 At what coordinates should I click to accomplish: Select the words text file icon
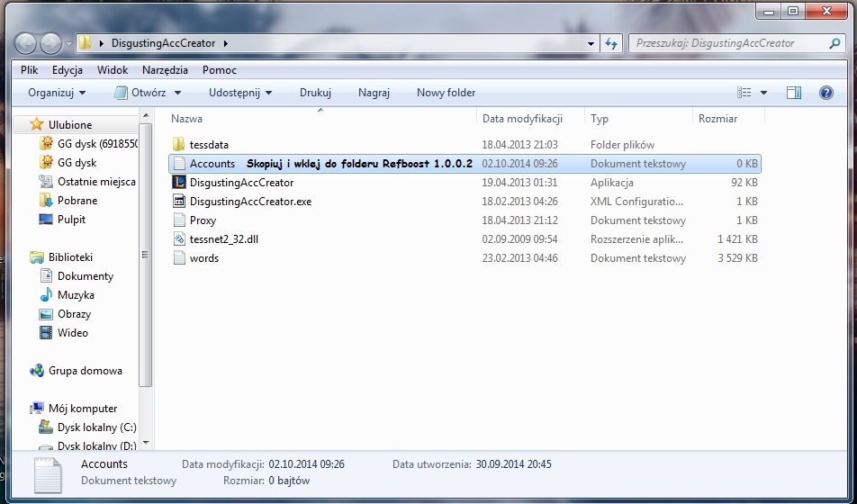tap(179, 258)
